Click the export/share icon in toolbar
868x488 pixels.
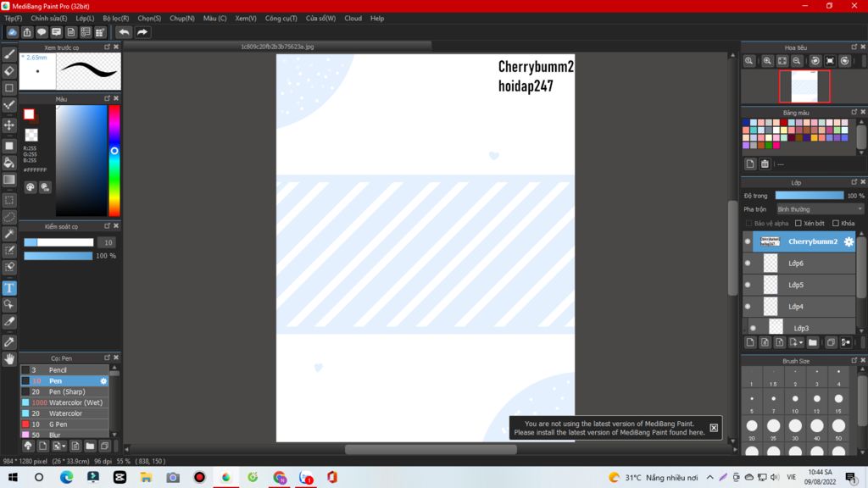click(26, 32)
